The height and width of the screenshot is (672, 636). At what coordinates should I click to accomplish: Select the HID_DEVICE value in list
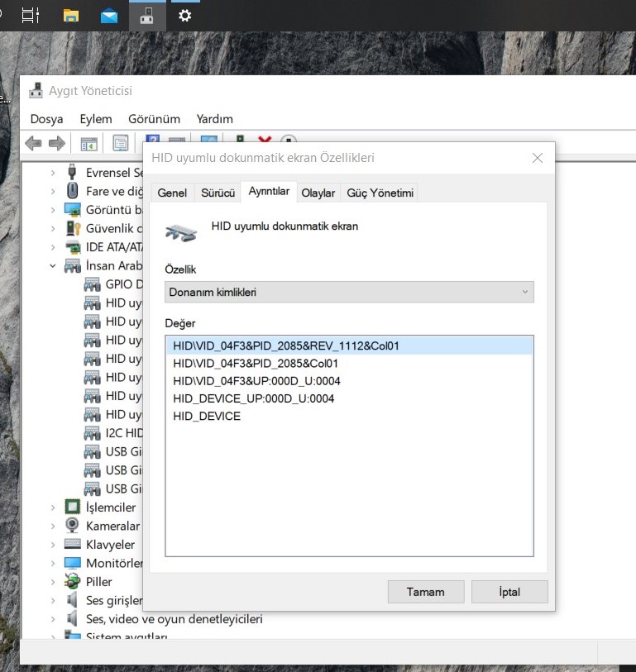tap(207, 416)
